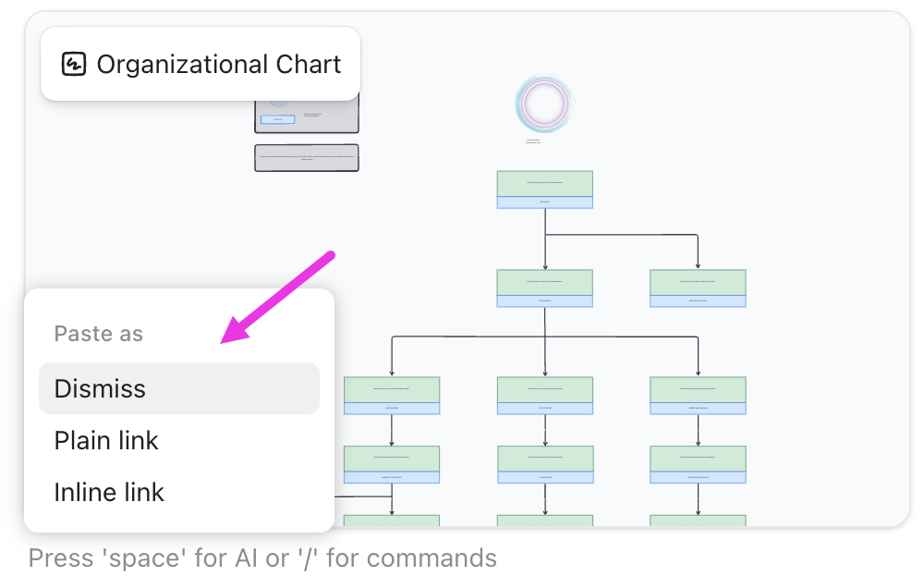Image resolution: width=924 pixels, height=588 pixels.
Task: Select the right second-level org chart node
Action: click(x=698, y=287)
